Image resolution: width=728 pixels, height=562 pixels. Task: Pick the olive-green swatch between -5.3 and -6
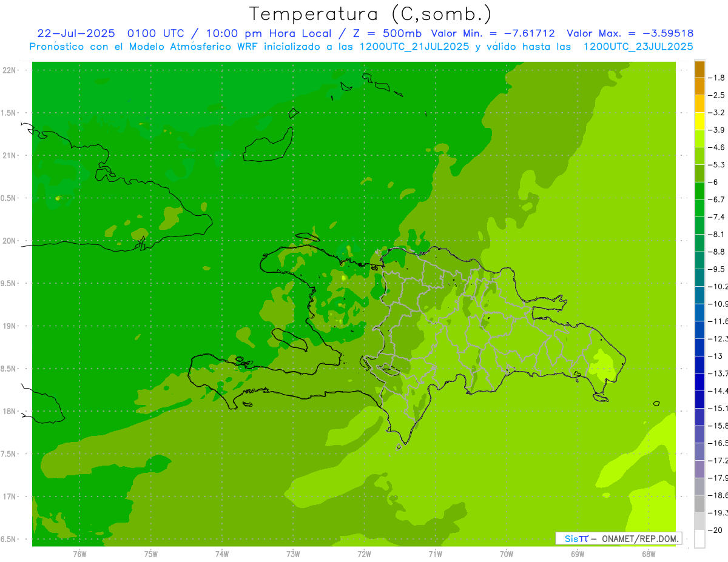tap(699, 173)
